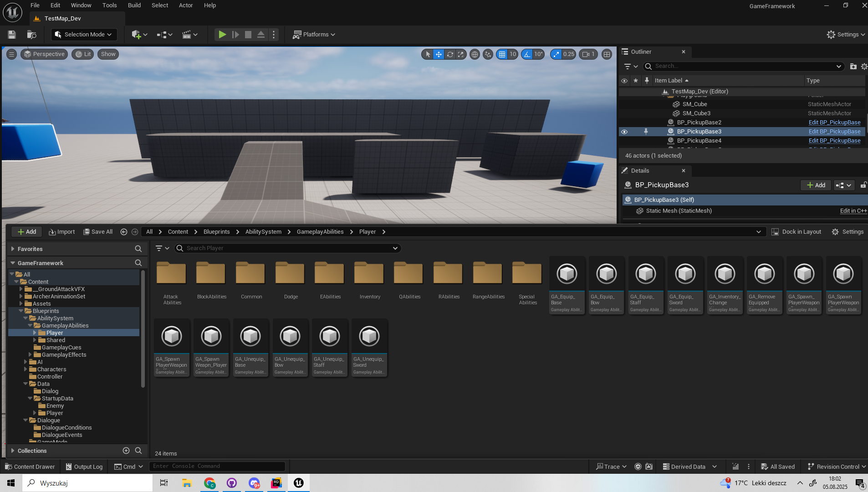Open the viewport layout options button

click(x=607, y=54)
